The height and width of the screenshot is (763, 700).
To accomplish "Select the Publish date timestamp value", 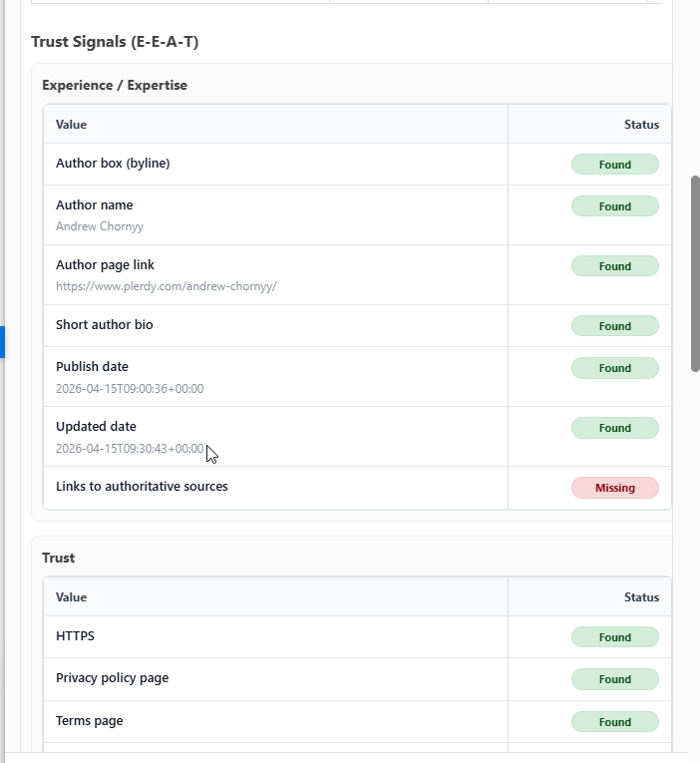I will coord(130,388).
